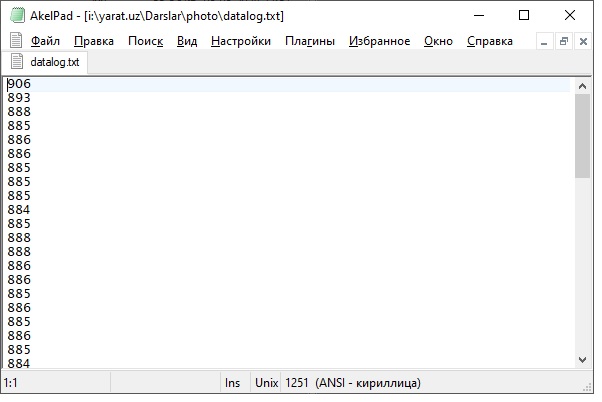This screenshot has height=402, width=602.
Task: Expand the Избранное menu
Action: 380,41
